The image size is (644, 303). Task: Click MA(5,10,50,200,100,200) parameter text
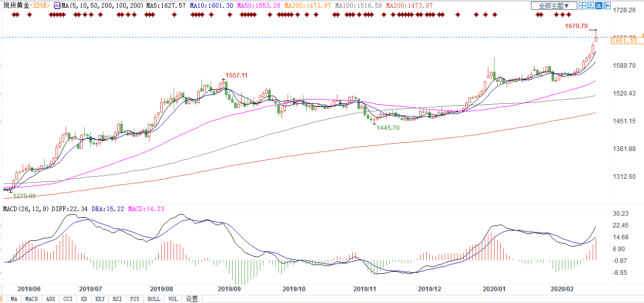102,5
